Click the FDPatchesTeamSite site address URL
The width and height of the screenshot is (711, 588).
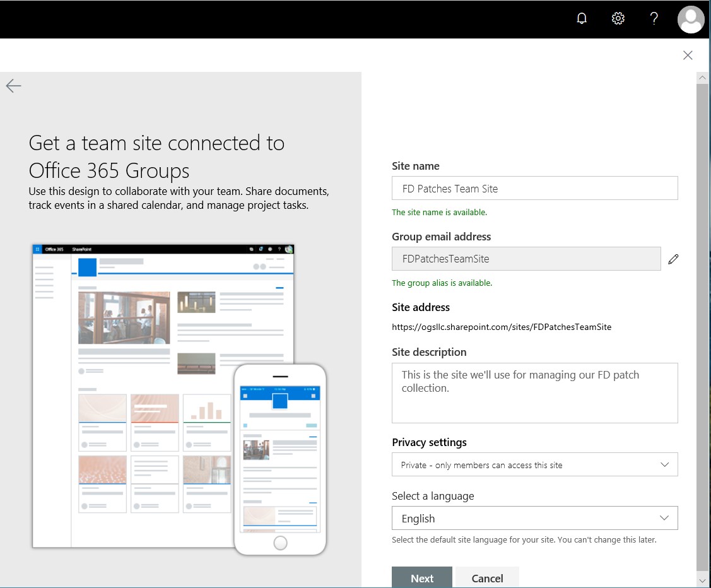coord(502,327)
